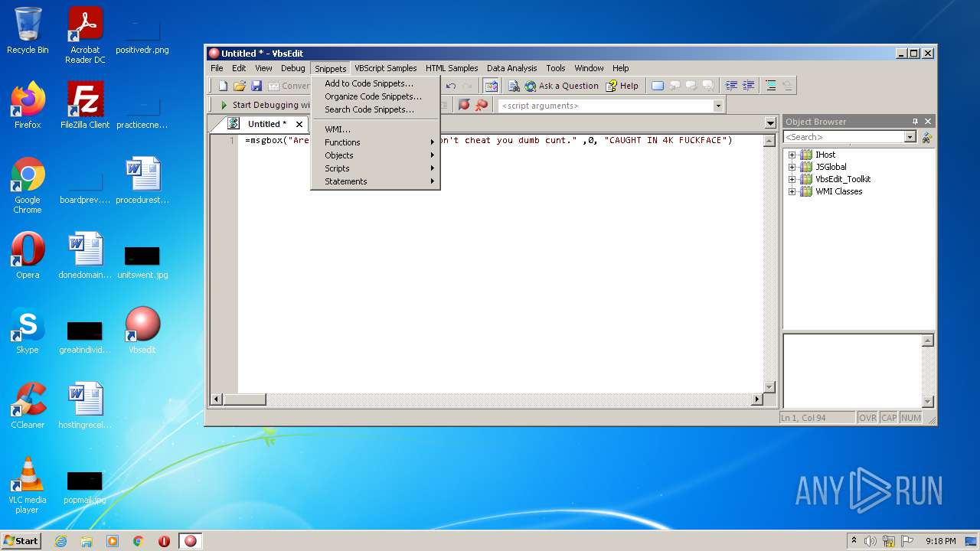Select the WMI... menu entry
This screenshot has height=551, width=980.
(x=375, y=129)
